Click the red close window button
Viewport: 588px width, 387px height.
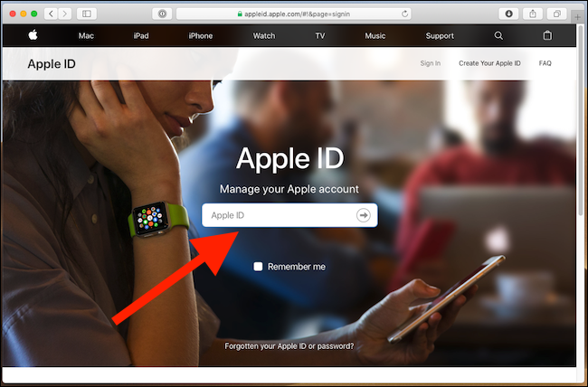click(13, 14)
